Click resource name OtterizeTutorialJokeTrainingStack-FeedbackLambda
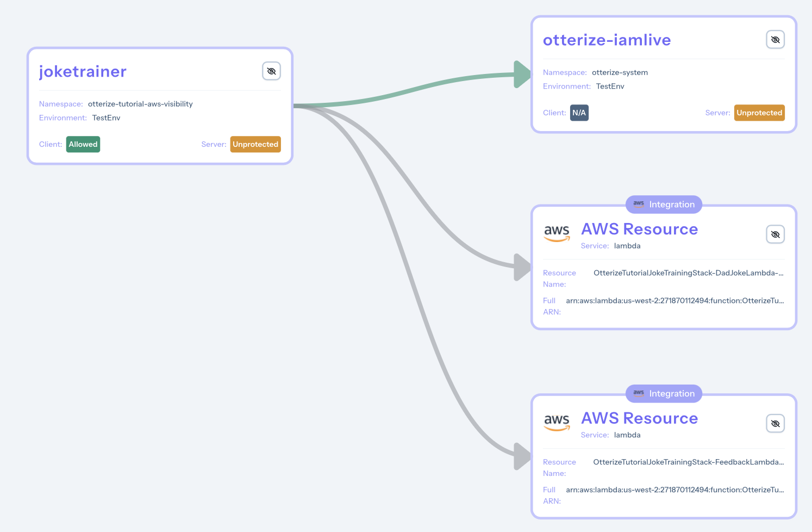This screenshot has height=532, width=812. point(688,462)
